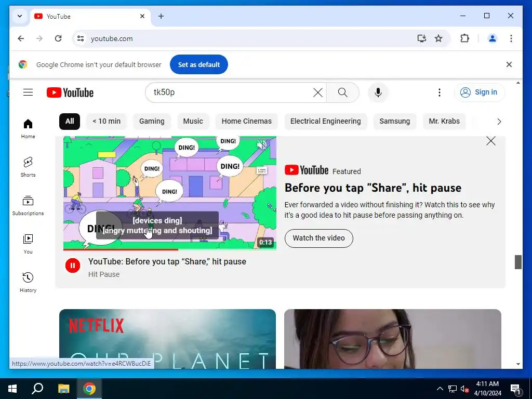Close the YouTube tab
Image resolution: width=532 pixels, height=399 pixels.
tap(142, 16)
